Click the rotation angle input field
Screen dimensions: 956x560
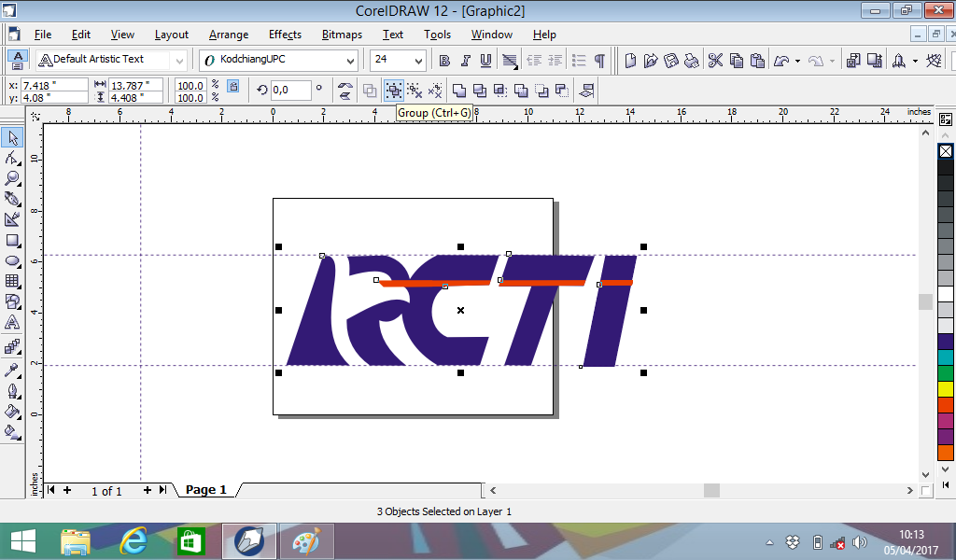(x=291, y=91)
